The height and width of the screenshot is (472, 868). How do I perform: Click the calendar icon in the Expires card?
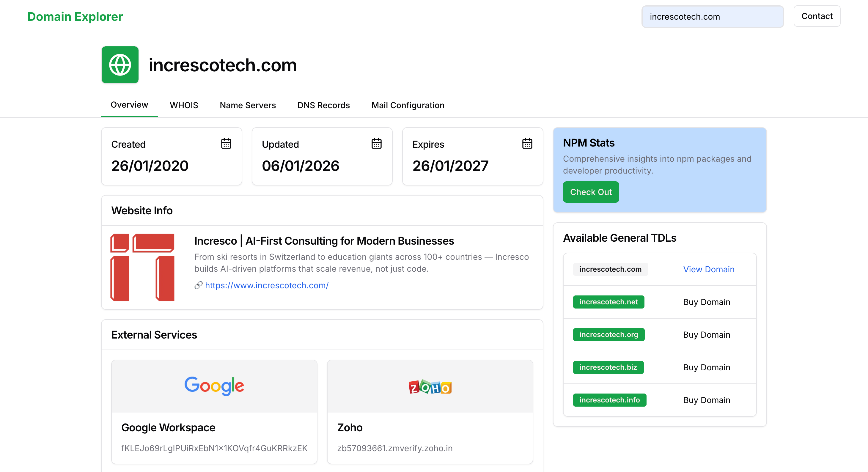point(527,144)
